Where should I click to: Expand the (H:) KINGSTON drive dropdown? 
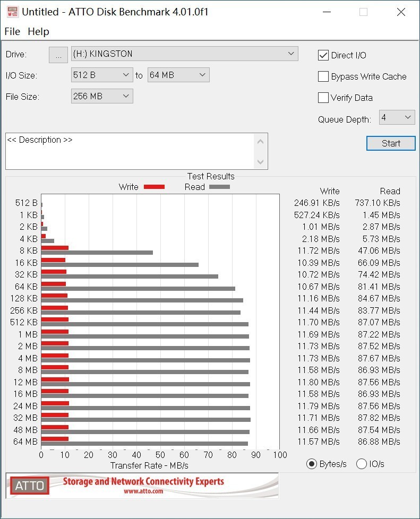[184, 54]
